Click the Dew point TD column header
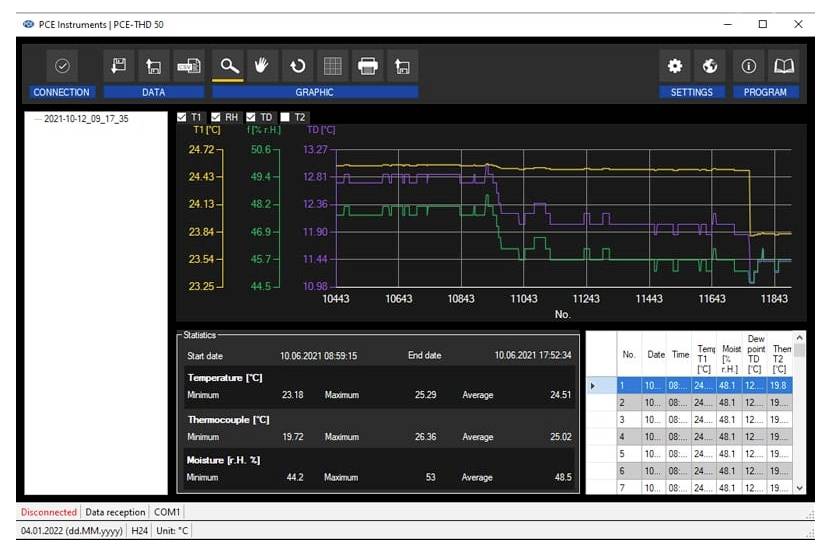 pos(755,354)
